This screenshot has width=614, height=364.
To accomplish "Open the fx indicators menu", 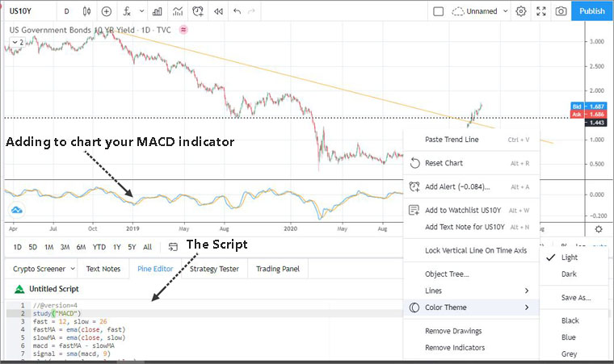I will (x=127, y=11).
